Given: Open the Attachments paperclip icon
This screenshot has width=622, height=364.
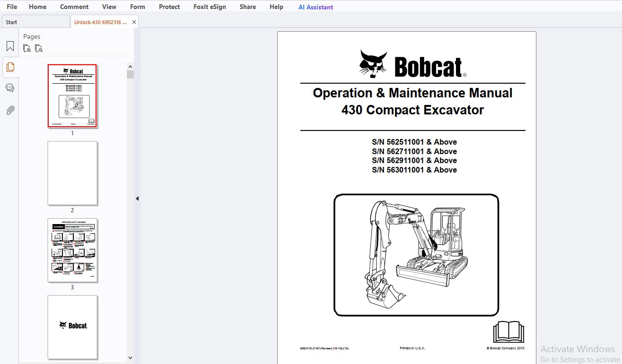Looking at the screenshot, I should (10, 110).
